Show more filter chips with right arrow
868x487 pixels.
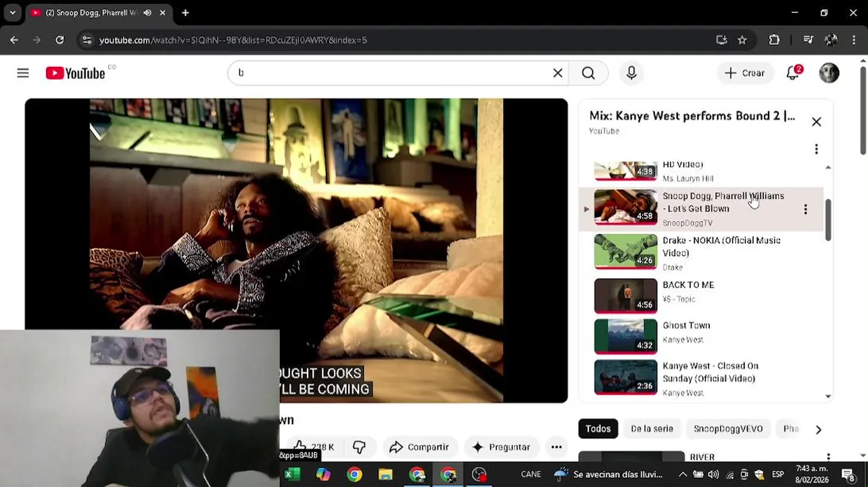coord(818,430)
